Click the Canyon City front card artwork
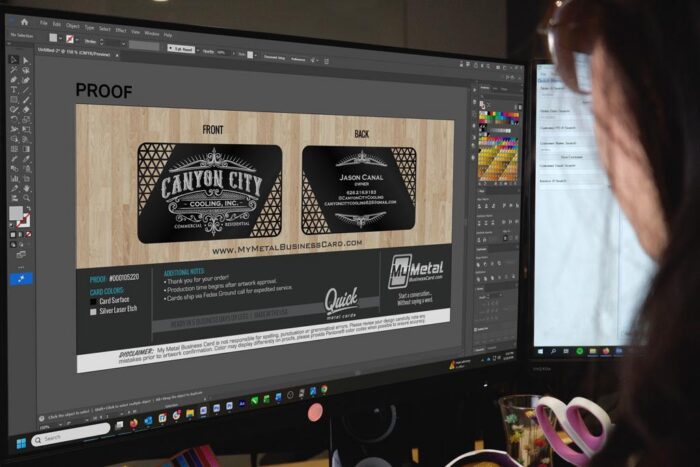700x467 pixels. point(210,193)
